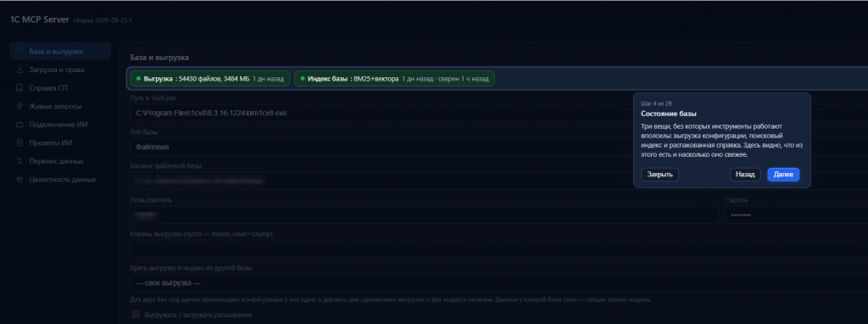Go to next tour step with Далее
The image size is (868, 324).
(x=783, y=175)
